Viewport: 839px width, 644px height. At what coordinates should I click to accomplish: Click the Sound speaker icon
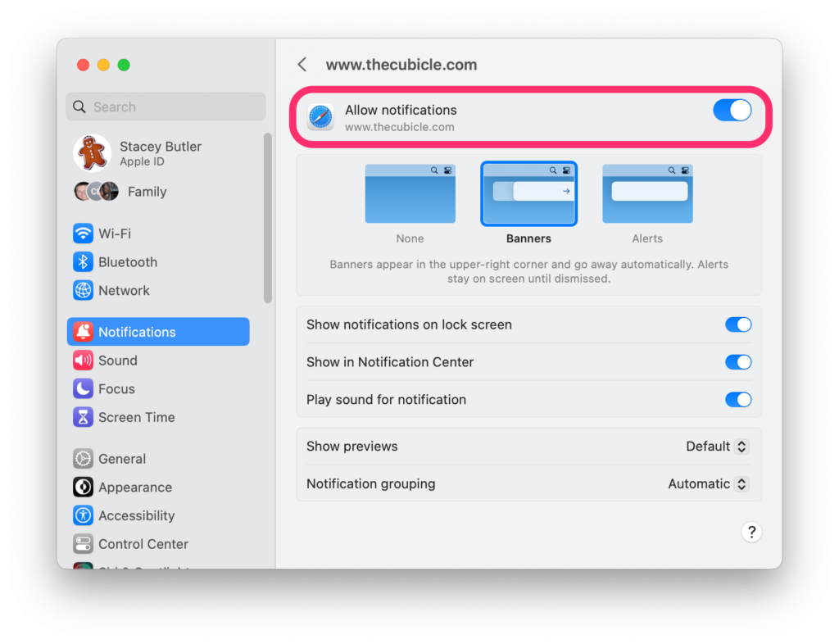[83, 361]
